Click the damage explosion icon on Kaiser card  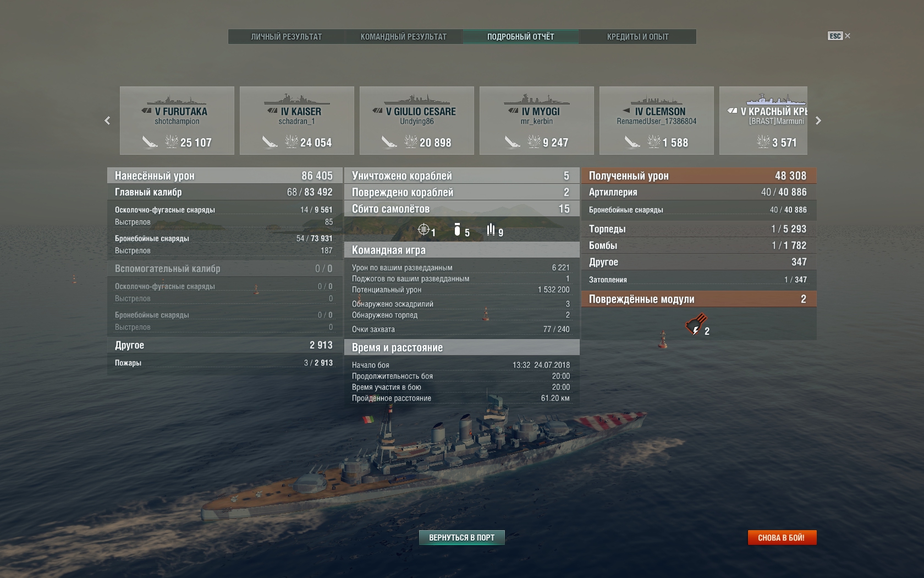291,142
